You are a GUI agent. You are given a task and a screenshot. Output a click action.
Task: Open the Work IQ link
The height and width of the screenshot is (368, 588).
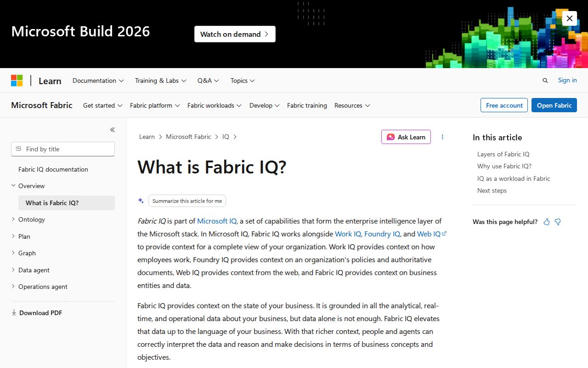coord(348,234)
